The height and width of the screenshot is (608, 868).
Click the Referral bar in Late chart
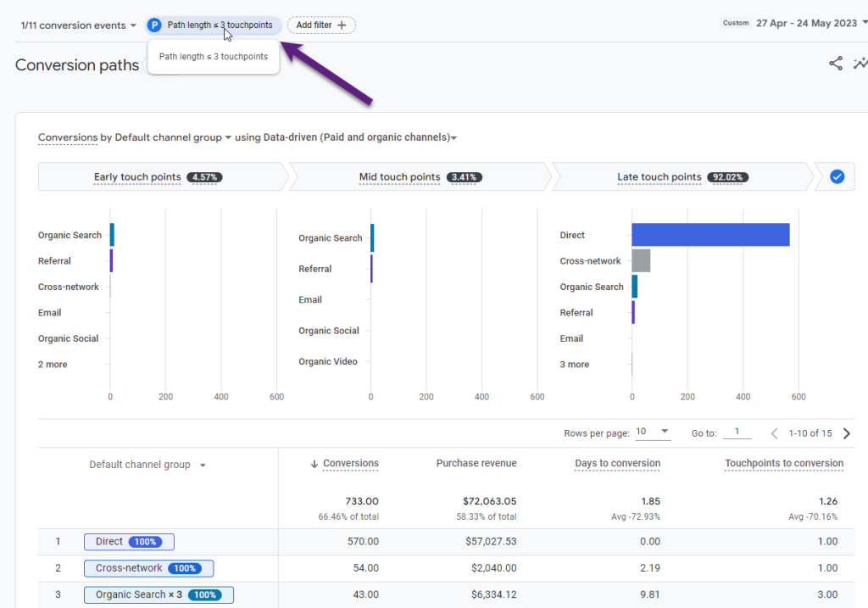click(633, 312)
